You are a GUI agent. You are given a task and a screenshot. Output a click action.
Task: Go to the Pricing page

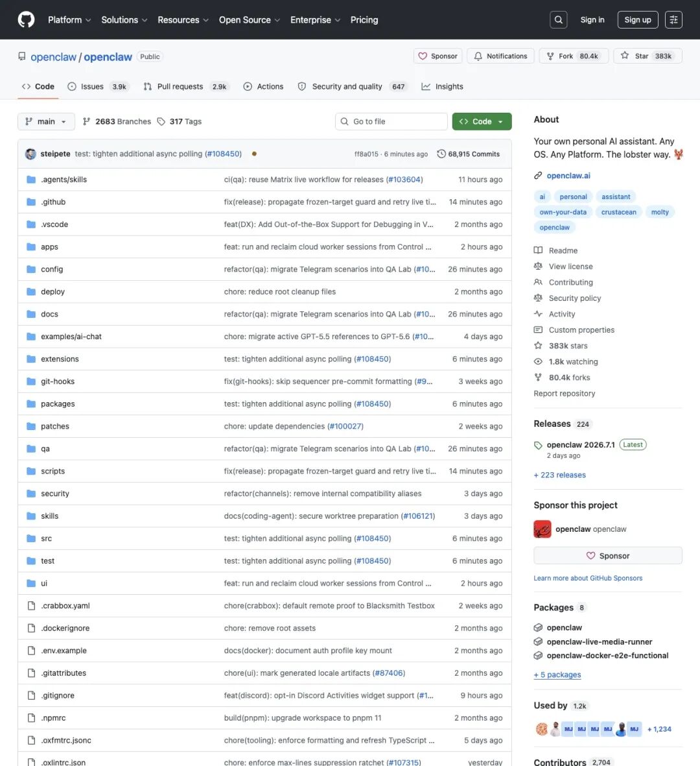tap(364, 20)
